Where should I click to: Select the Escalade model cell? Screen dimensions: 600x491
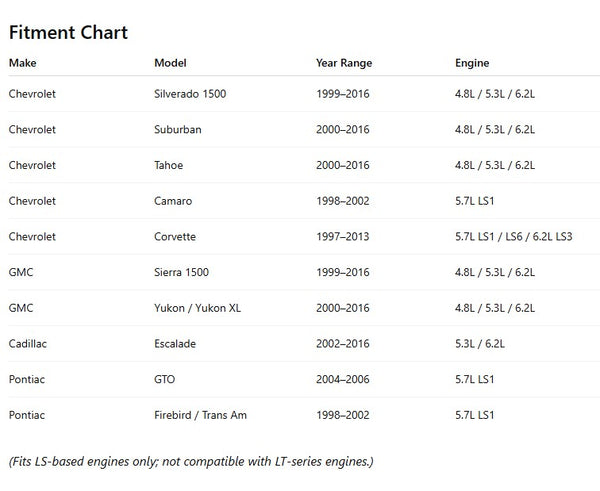[x=175, y=343]
